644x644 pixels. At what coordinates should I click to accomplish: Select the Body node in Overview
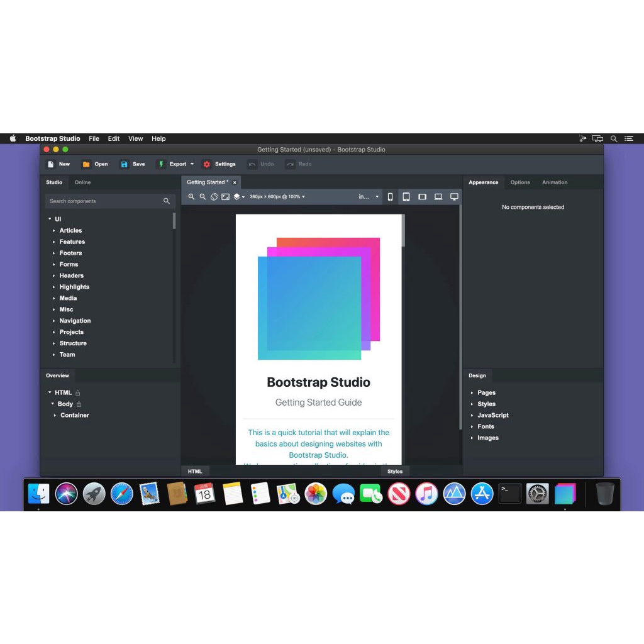point(65,404)
